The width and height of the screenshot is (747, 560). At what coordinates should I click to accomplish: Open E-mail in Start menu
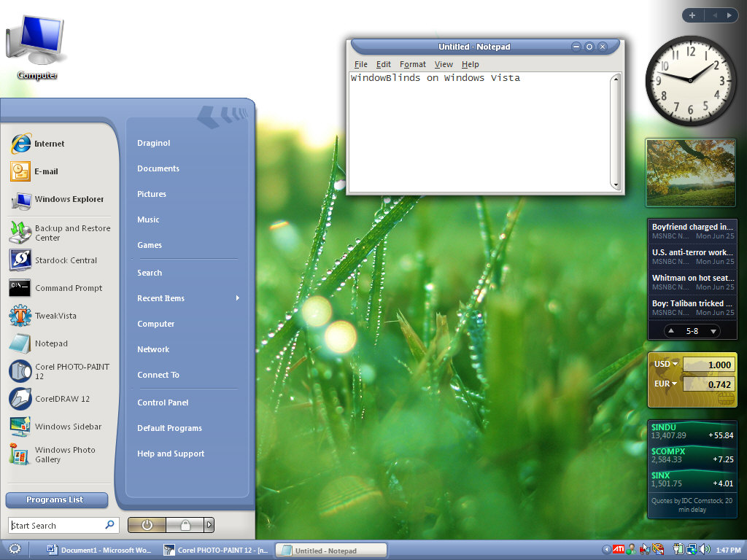point(34,171)
